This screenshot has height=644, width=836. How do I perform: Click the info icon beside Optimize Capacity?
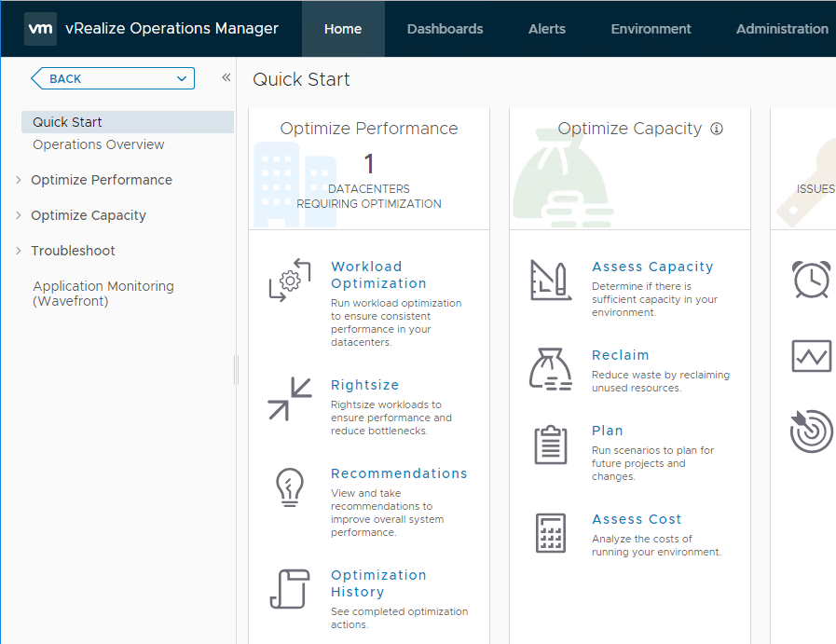[717, 129]
